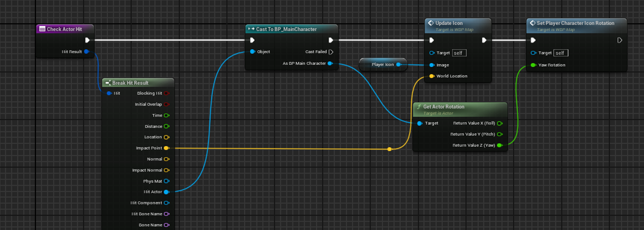The height and width of the screenshot is (230, 644).
Task: Select the Get Actor Rotation node header
Action: (x=443, y=107)
